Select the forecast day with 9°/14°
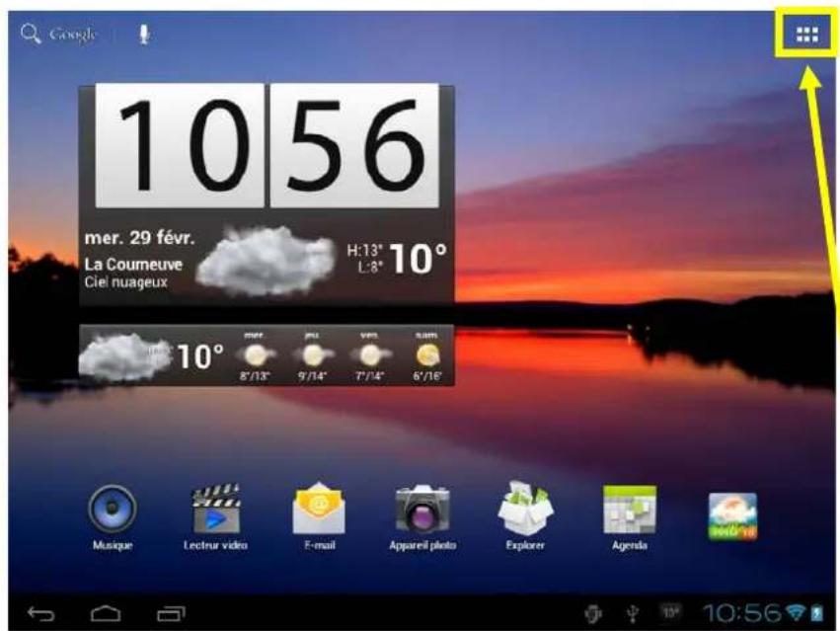This screenshot has width=840, height=631. (x=312, y=355)
